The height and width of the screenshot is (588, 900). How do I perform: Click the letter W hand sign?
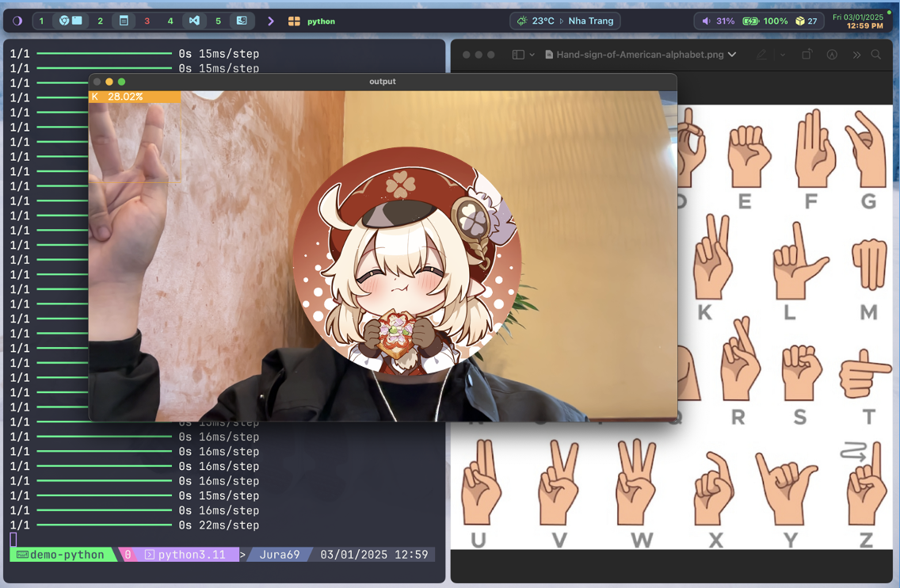point(636,483)
